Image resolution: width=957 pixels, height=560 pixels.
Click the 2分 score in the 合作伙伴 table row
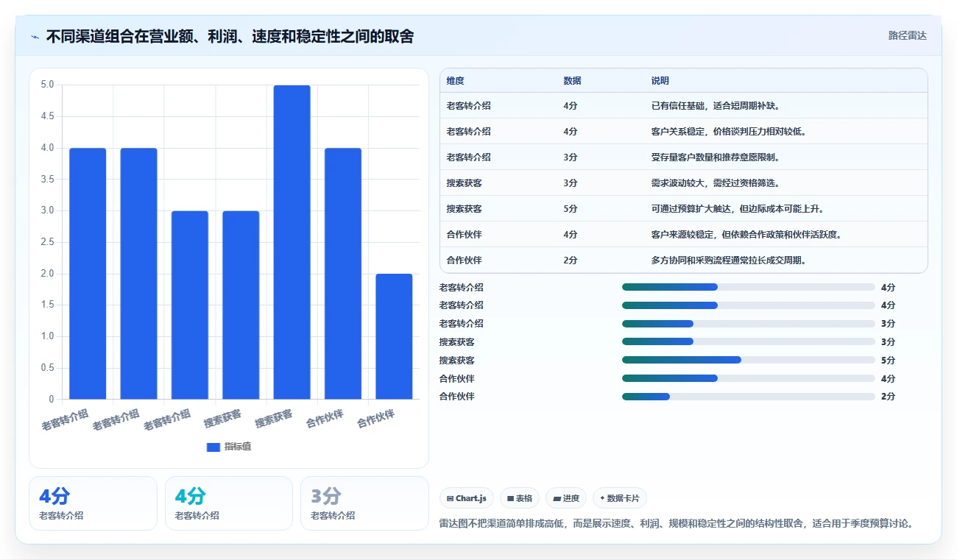tap(571, 260)
